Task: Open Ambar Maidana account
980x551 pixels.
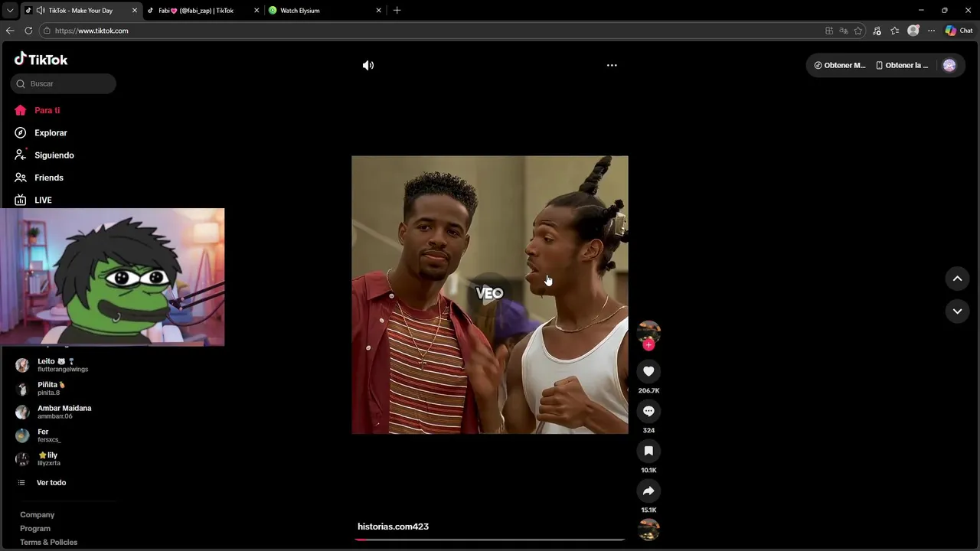Action: pos(64,412)
